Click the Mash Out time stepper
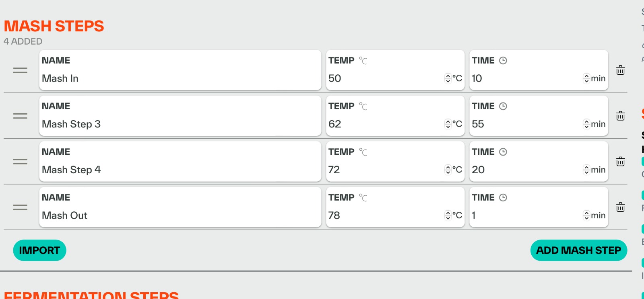644x299 pixels. [586, 216]
